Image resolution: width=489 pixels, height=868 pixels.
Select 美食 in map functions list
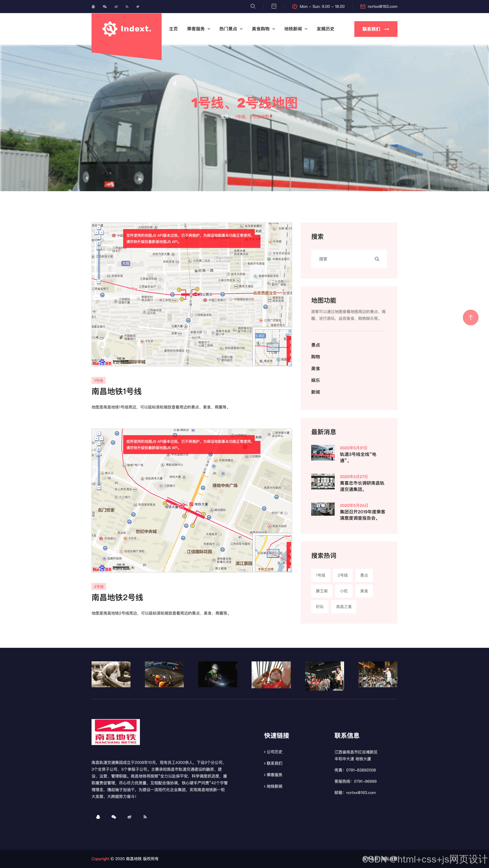[315, 368]
